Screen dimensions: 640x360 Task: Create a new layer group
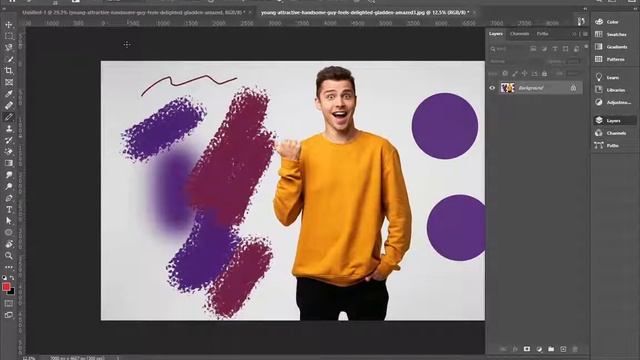point(551,349)
